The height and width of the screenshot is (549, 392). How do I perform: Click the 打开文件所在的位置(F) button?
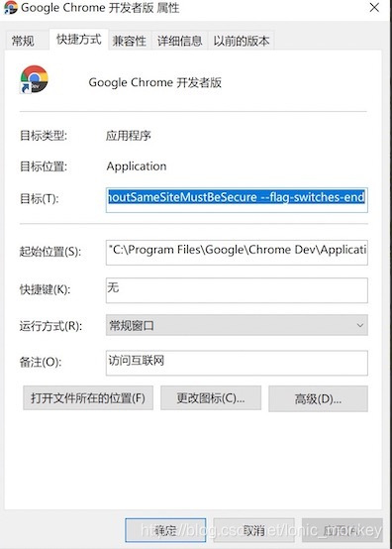[x=88, y=398]
